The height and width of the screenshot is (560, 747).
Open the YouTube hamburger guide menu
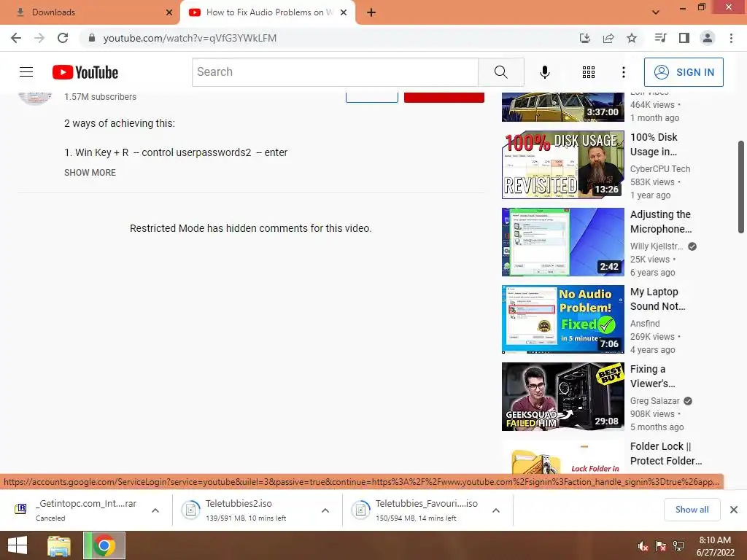coord(26,72)
